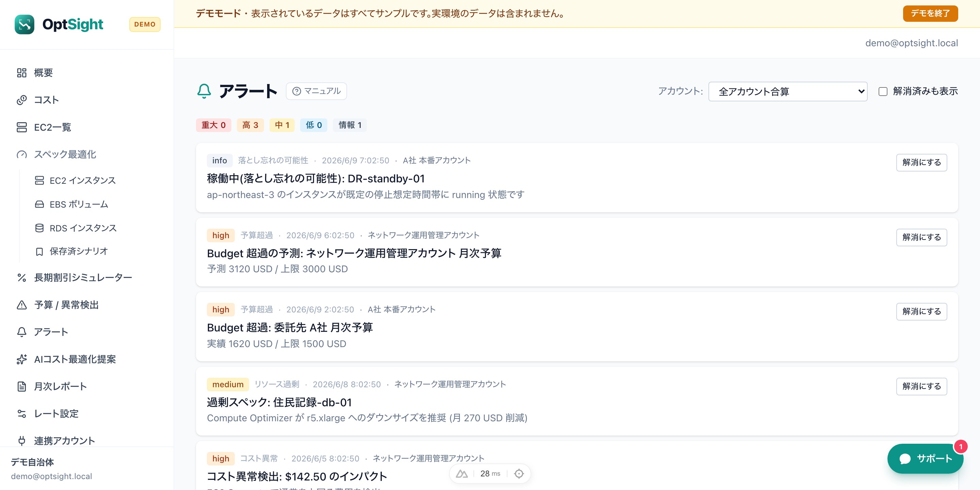This screenshot has width=980, height=490.
Task: Click 解消にする for 委託先 A社 月次予算 alert
Action: [921, 312]
